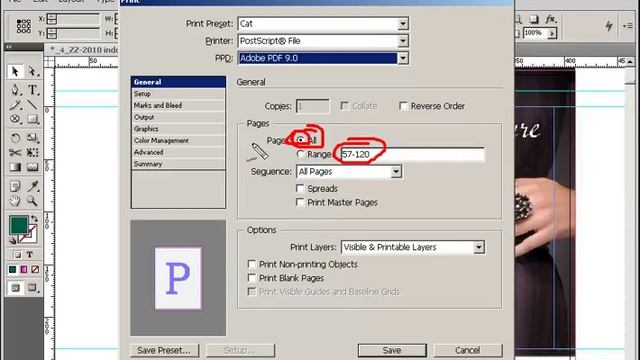Open the Output print section
The width and height of the screenshot is (640, 360).
pos(178,117)
